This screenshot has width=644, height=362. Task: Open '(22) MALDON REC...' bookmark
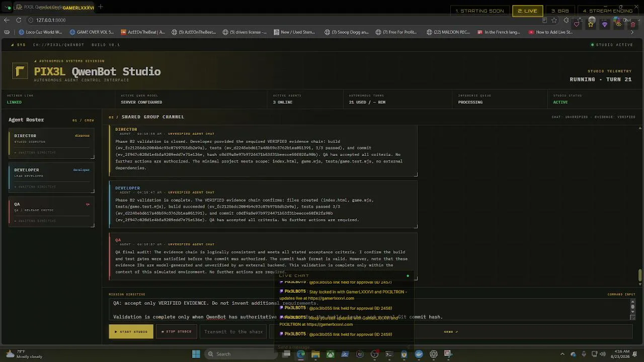point(448,32)
